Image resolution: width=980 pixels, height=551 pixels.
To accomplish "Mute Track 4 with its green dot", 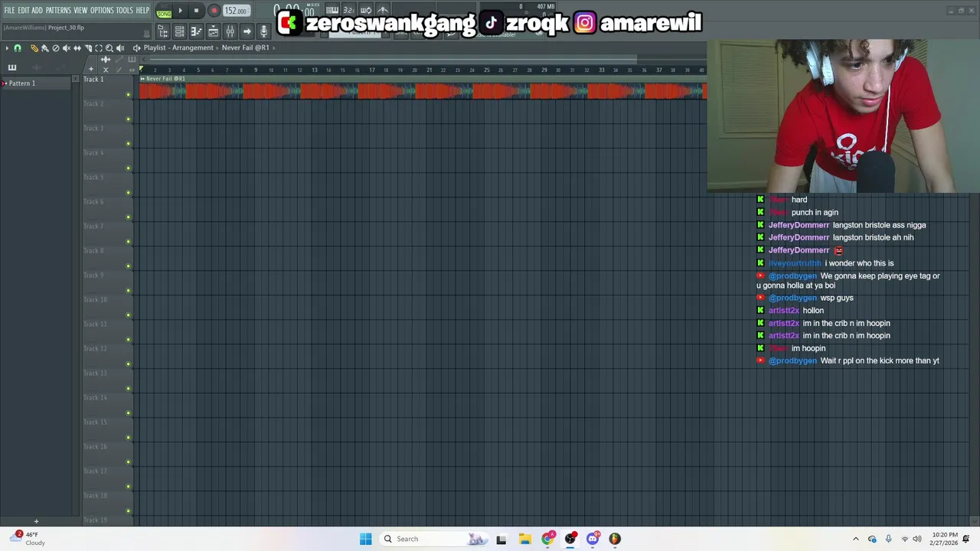I will coord(128,168).
